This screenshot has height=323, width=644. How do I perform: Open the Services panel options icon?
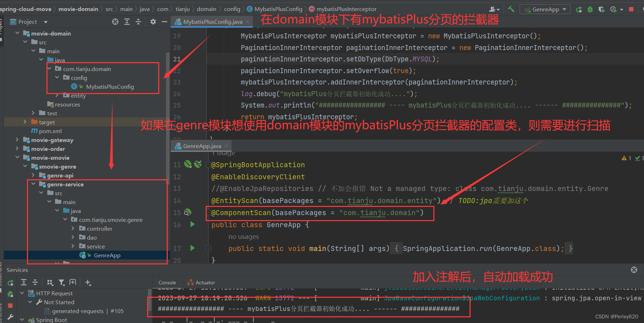pyautogui.click(x=634, y=270)
